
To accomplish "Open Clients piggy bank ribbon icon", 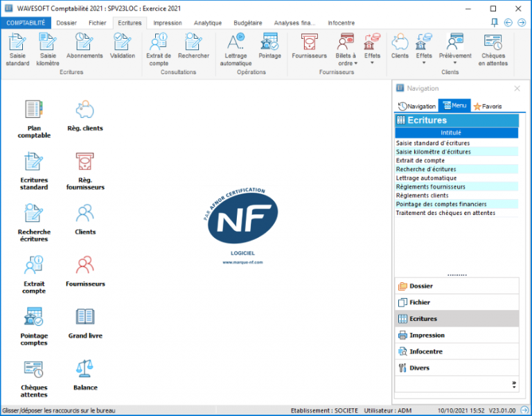I will 400,46.
